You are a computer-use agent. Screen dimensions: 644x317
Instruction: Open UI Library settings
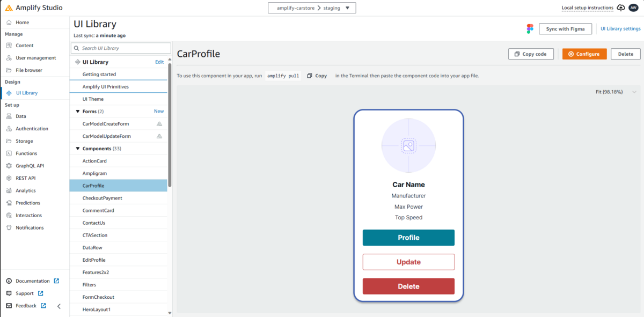620,29
